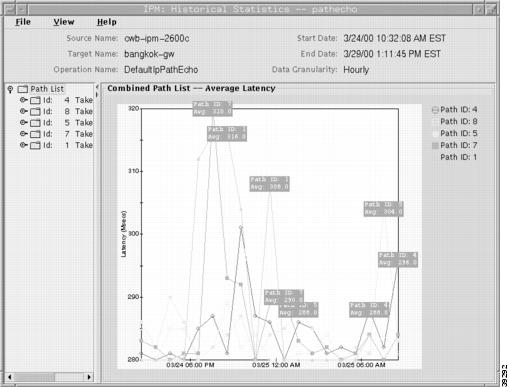Open the View menu
The width and height of the screenshot is (509, 387).
64,22
